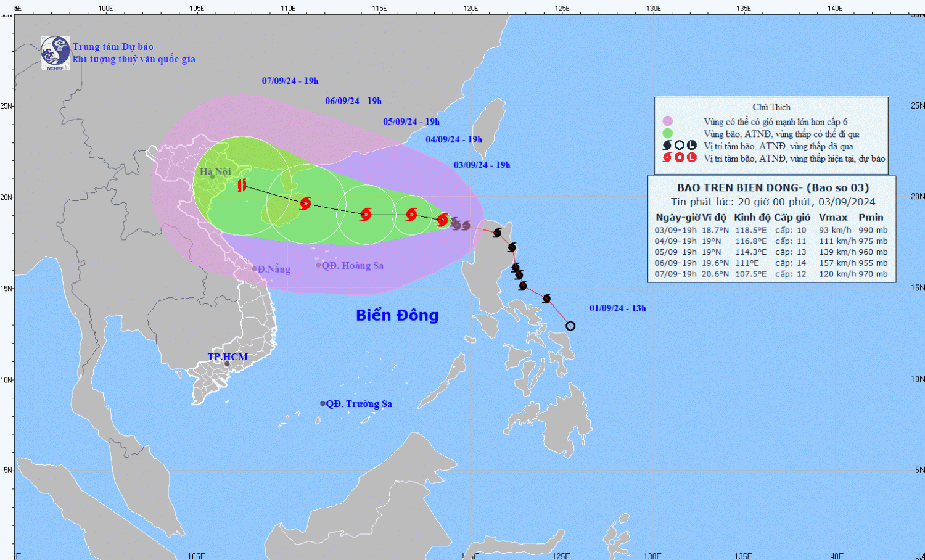925x560 pixels.
Task: Click the Biển Đông sea label
Action: (x=397, y=315)
